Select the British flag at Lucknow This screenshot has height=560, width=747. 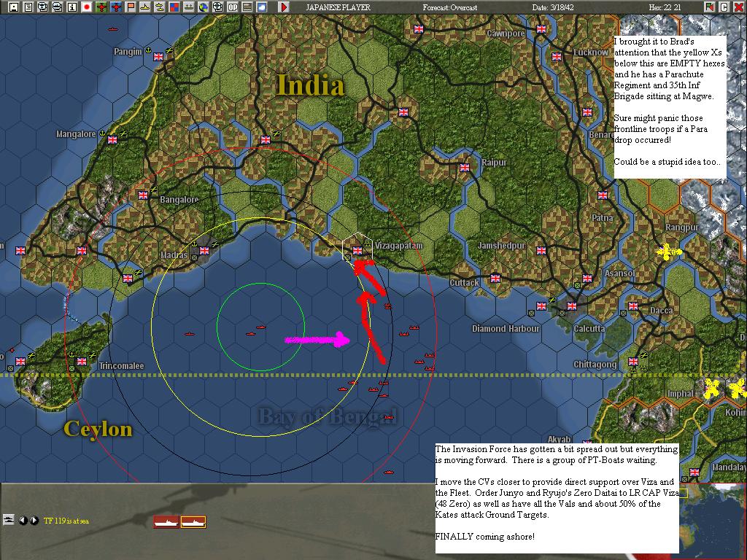coord(557,57)
